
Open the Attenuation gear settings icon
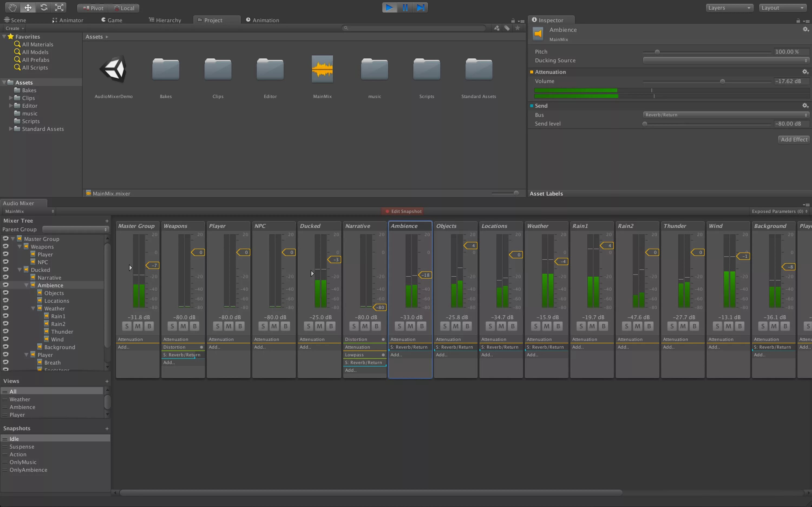(x=805, y=72)
